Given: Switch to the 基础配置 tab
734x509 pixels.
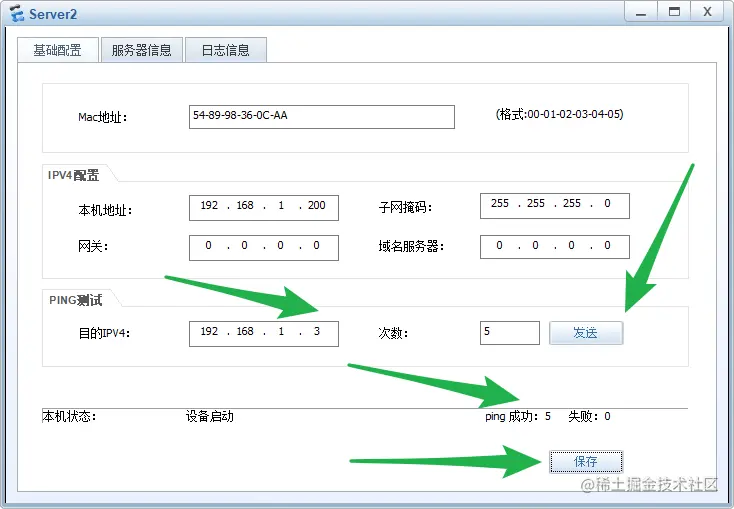Looking at the screenshot, I should [58, 50].
